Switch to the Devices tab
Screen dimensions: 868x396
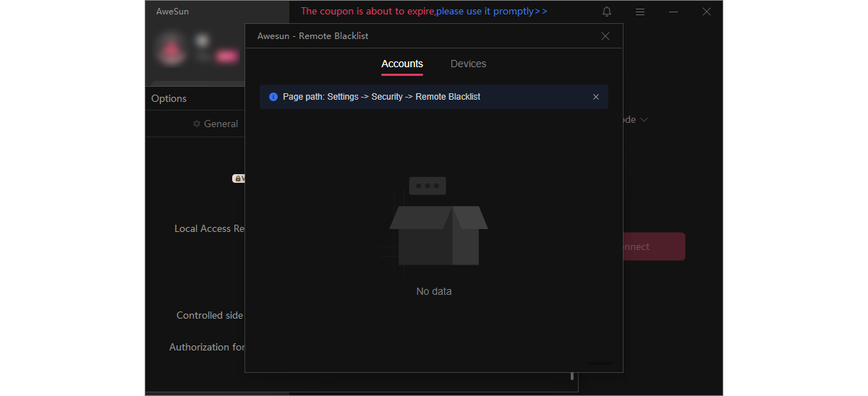pyautogui.click(x=468, y=64)
